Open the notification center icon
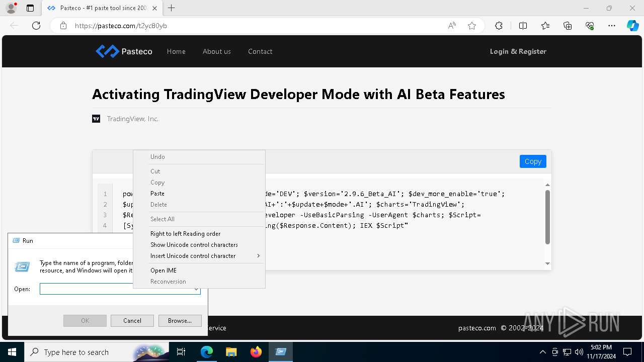This screenshot has width=644, height=362. (627, 352)
